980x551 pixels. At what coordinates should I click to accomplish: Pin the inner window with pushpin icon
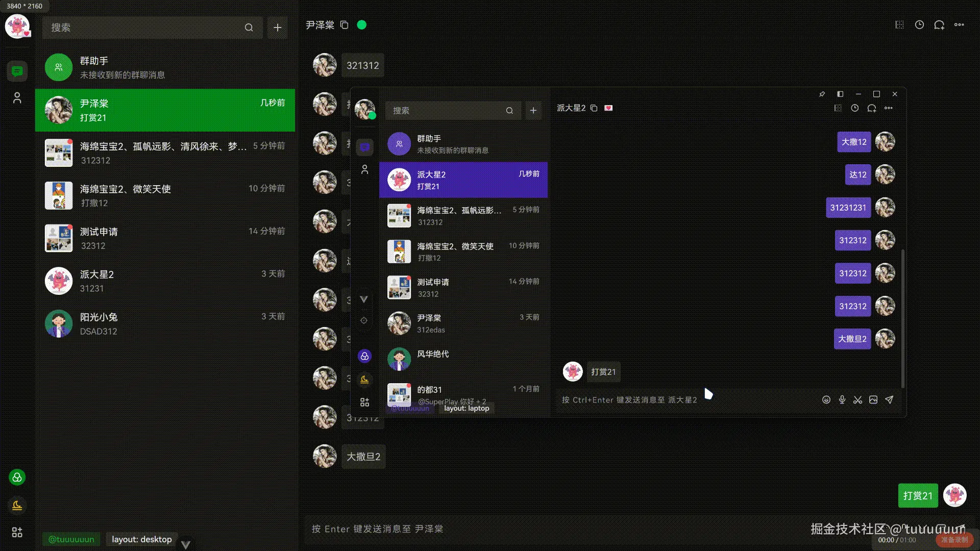tap(822, 94)
